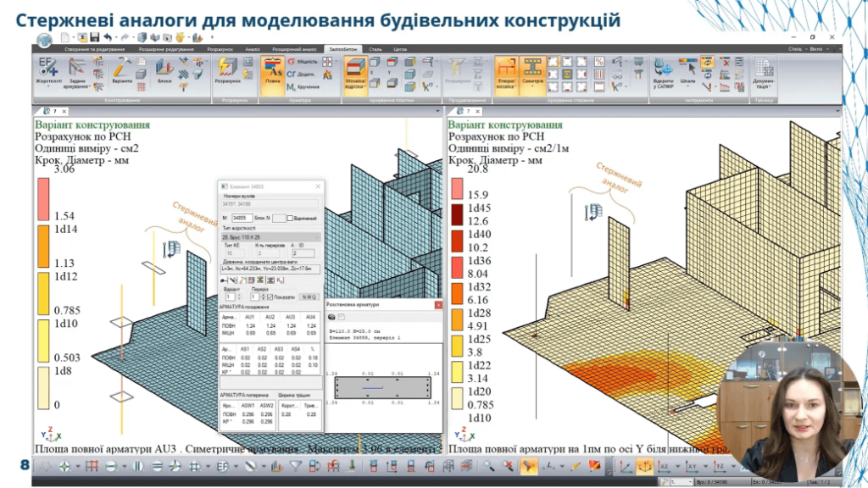Open the Вікно dropdown menu
Image resolution: width=868 pixels, height=488 pixels.
818,49
